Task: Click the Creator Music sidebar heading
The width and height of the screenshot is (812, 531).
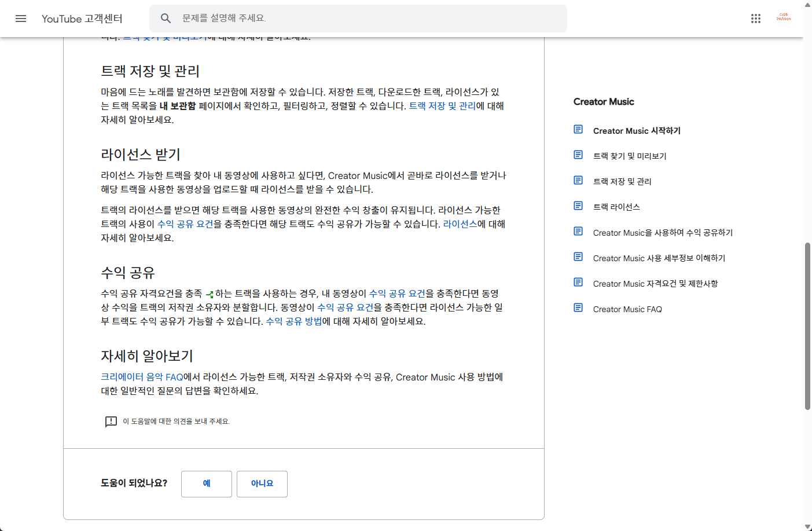Action: (x=604, y=102)
